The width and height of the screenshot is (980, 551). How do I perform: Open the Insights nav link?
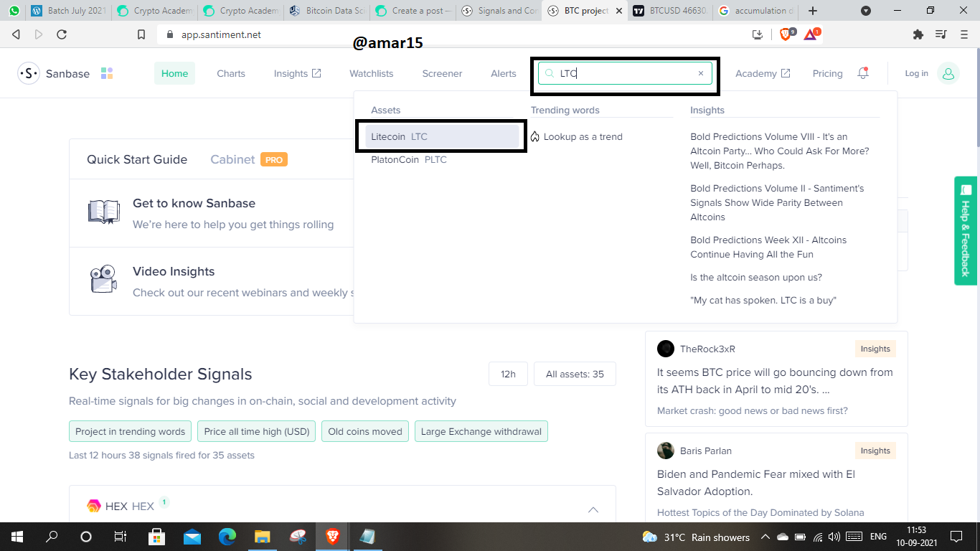point(298,73)
